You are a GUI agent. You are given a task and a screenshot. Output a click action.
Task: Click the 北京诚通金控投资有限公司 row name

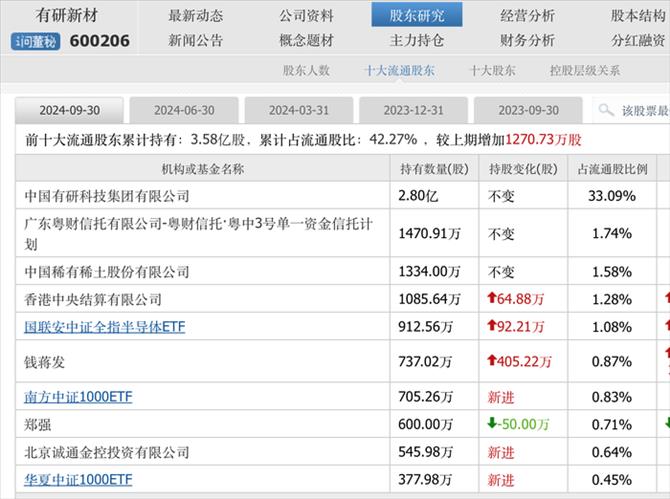(x=107, y=452)
